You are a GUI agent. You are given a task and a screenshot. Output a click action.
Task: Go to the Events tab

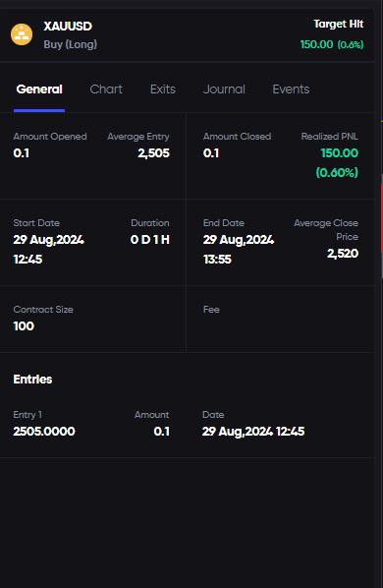pyautogui.click(x=291, y=89)
